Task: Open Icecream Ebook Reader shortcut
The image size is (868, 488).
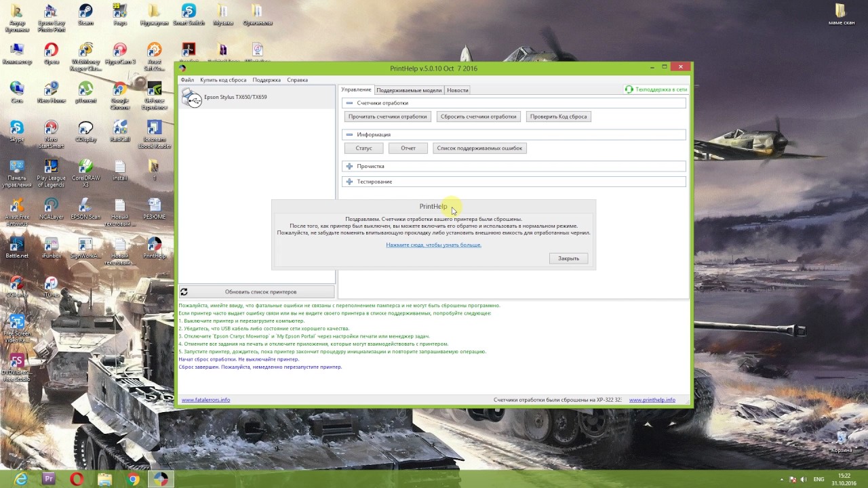Action: click(155, 134)
